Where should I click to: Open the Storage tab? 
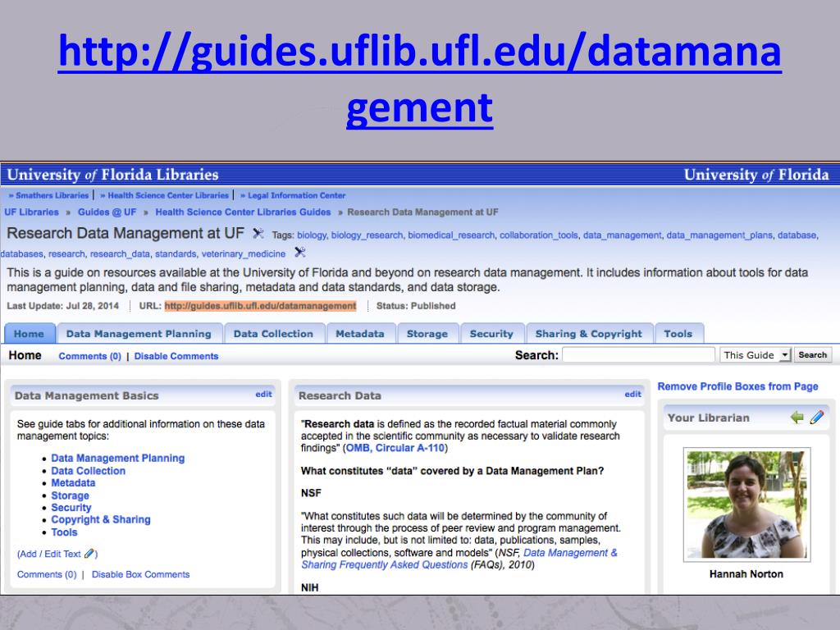pyautogui.click(x=427, y=333)
